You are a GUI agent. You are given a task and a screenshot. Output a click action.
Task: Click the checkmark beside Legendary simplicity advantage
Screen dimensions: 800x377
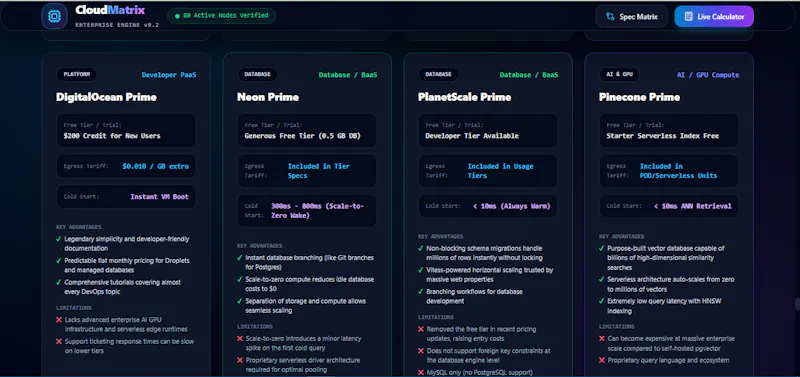[x=59, y=239]
